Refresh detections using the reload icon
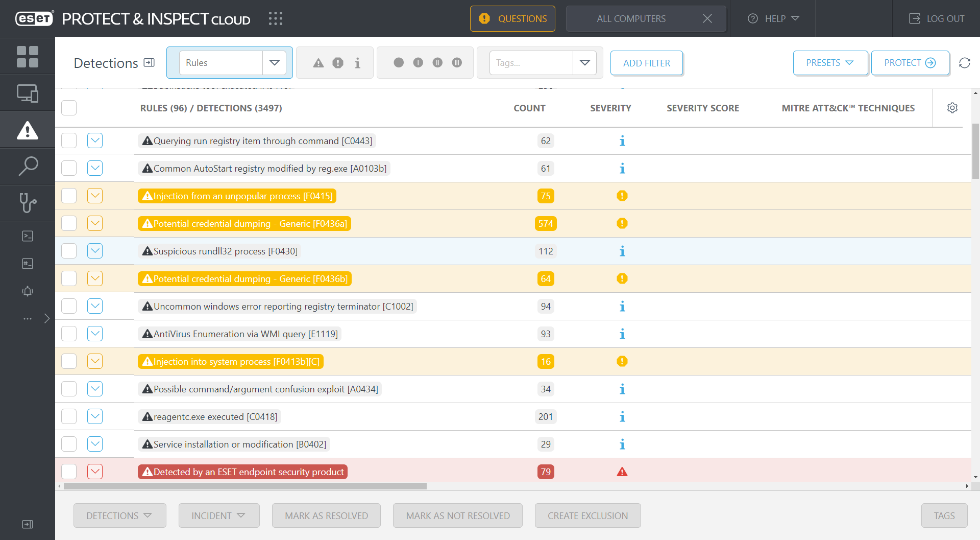 coord(965,63)
